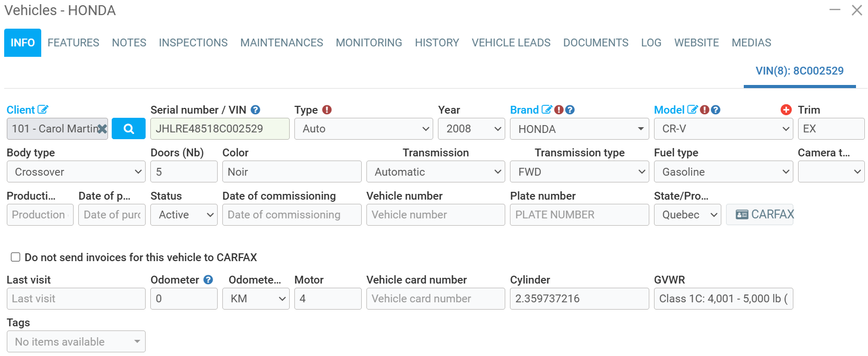Click into the Plate number input field
The width and height of the screenshot is (868, 356).
(579, 215)
